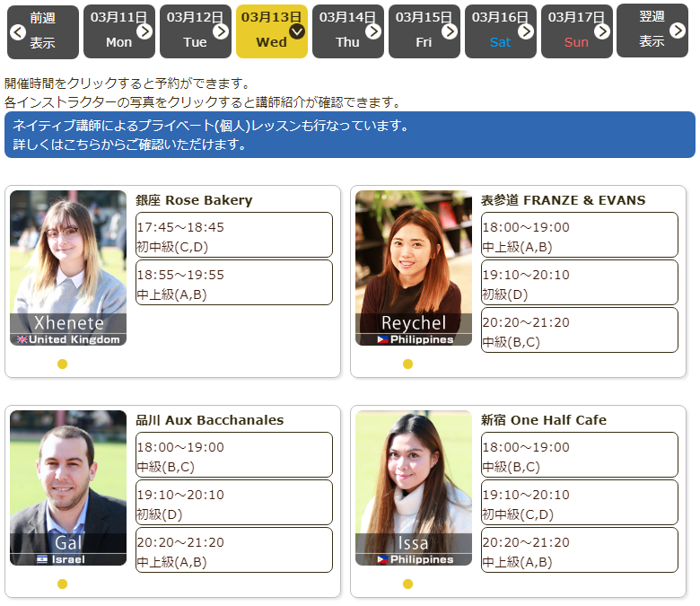This screenshot has width=700, height=606.
Task: Click arrow icon on 03月11日 Mon
Action: pyautogui.click(x=144, y=31)
